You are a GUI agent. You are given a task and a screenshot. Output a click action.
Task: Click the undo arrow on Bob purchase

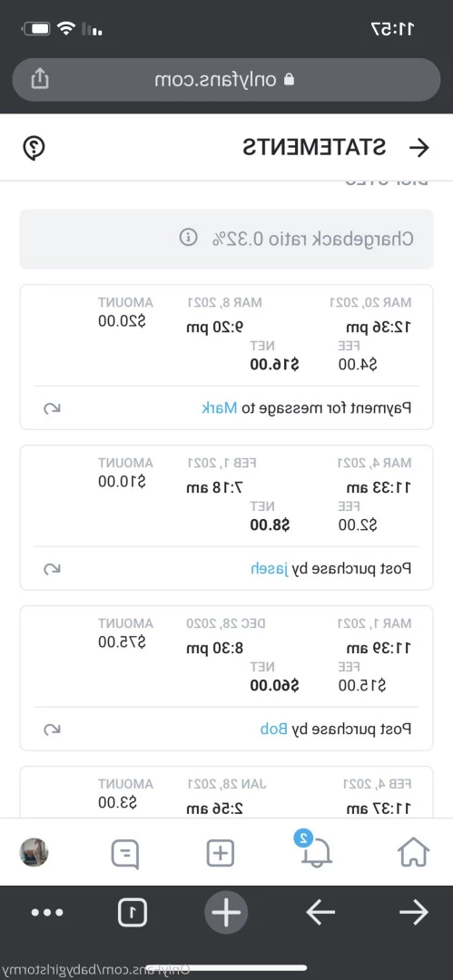[52, 730]
